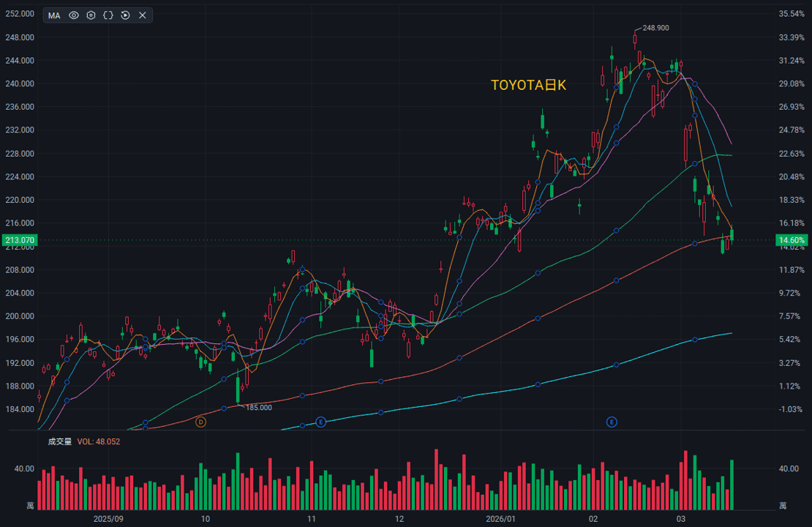Open MA indicator settings gear
This screenshot has height=527, width=812.
click(91, 15)
